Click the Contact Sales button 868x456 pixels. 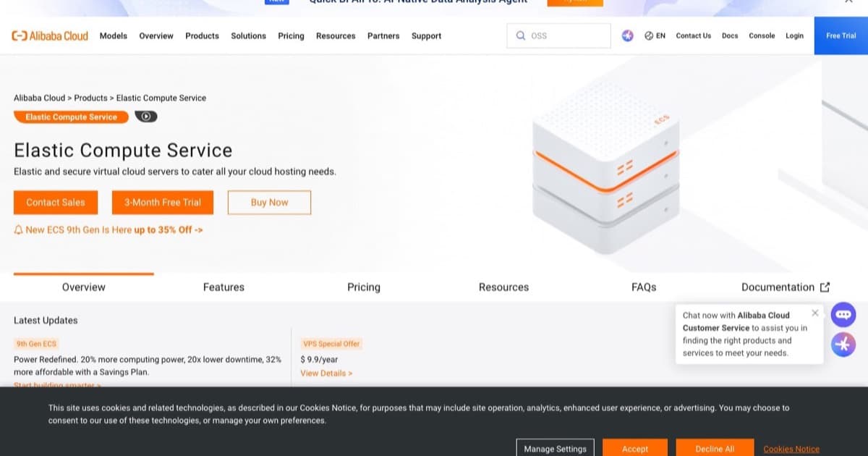point(55,203)
